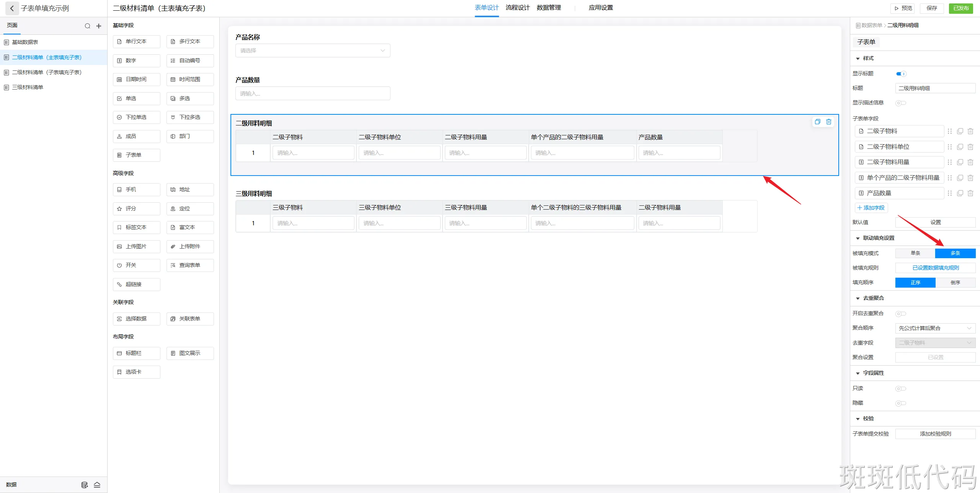This screenshot has width=980, height=493.
Task: Delete the 二级用料明细 subform with the trash icon
Action: pos(829,122)
